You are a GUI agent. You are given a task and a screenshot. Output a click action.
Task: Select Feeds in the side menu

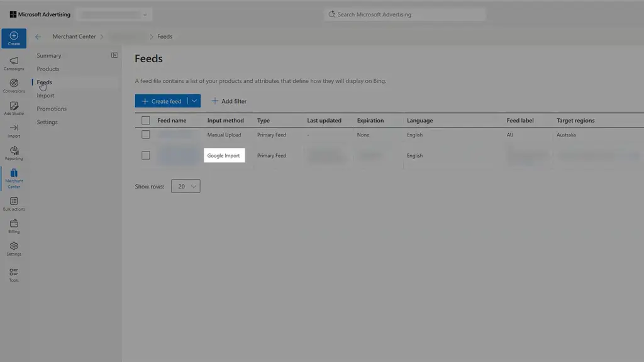pyautogui.click(x=45, y=82)
